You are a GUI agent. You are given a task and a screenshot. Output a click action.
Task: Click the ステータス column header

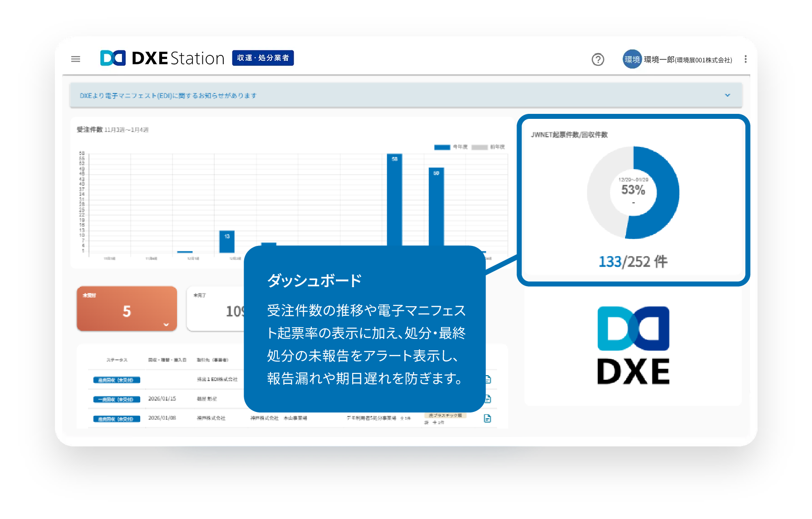tap(117, 360)
